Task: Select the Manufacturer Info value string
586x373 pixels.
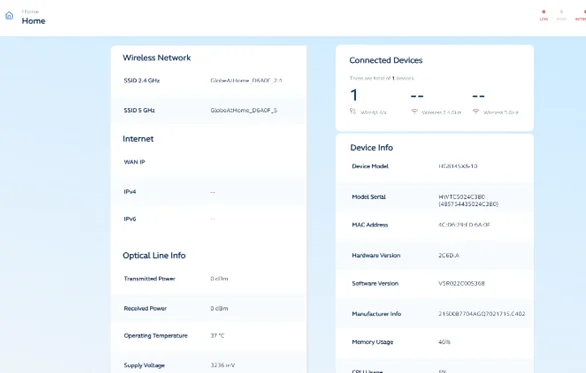Action: [x=482, y=314]
